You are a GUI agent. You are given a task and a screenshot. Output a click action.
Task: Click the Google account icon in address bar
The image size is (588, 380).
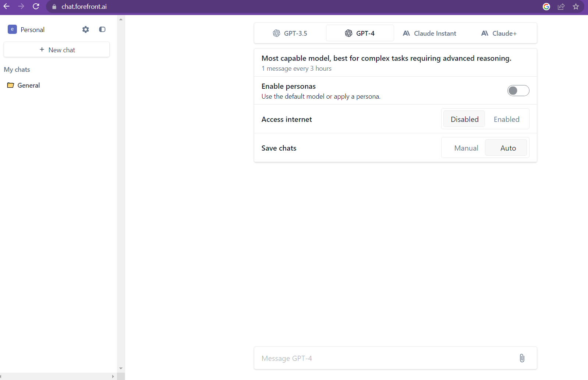click(x=546, y=7)
